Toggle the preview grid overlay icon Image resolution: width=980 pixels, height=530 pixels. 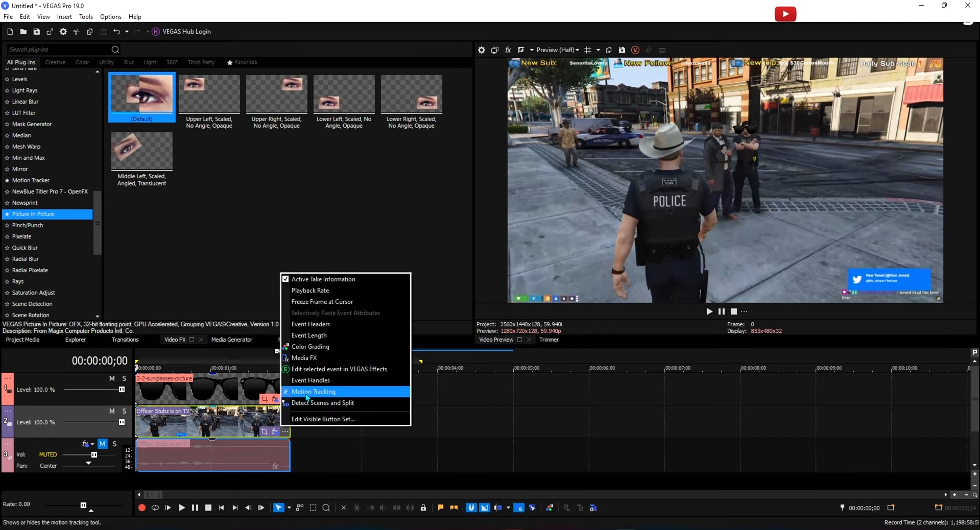(588, 50)
